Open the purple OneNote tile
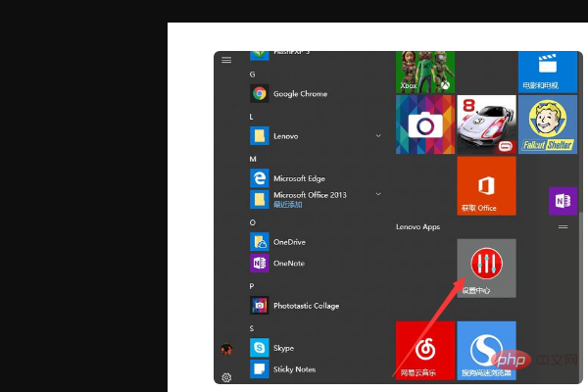 pyautogui.click(x=563, y=201)
